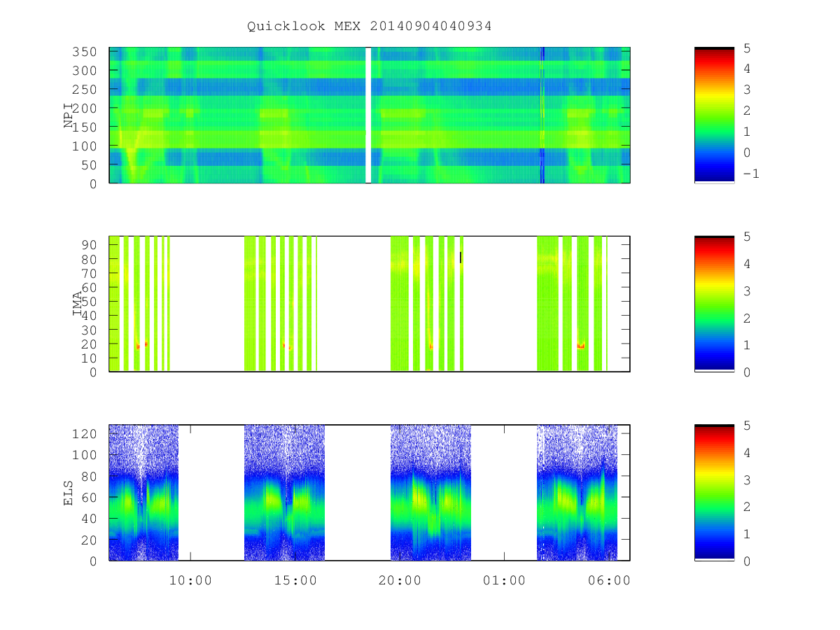The image size is (840, 630).
Task: Click the 01:00 time axis label
Action: pyautogui.click(x=504, y=581)
